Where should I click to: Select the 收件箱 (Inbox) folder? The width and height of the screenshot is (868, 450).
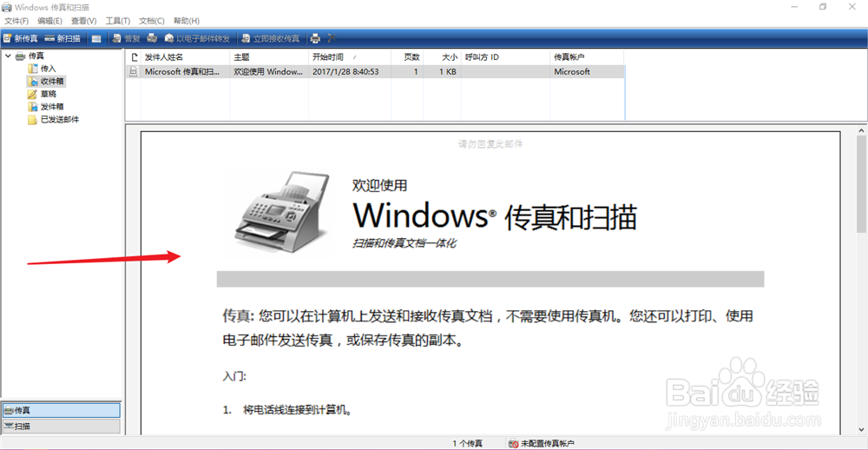(46, 81)
